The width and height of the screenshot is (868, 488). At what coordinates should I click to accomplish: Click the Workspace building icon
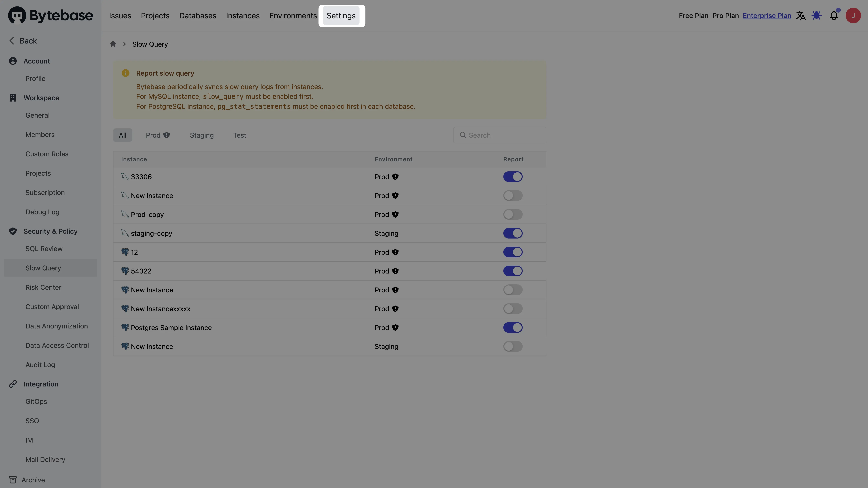click(13, 98)
